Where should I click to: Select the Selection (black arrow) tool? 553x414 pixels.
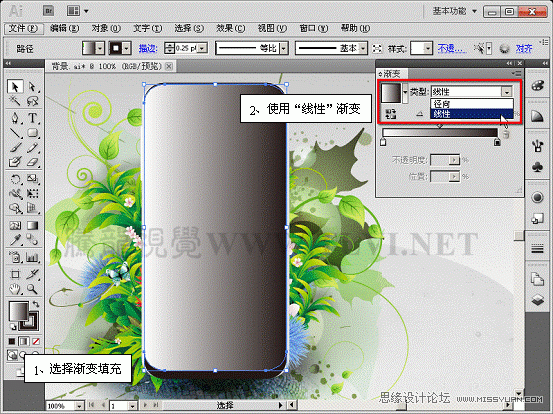pyautogui.click(x=15, y=87)
